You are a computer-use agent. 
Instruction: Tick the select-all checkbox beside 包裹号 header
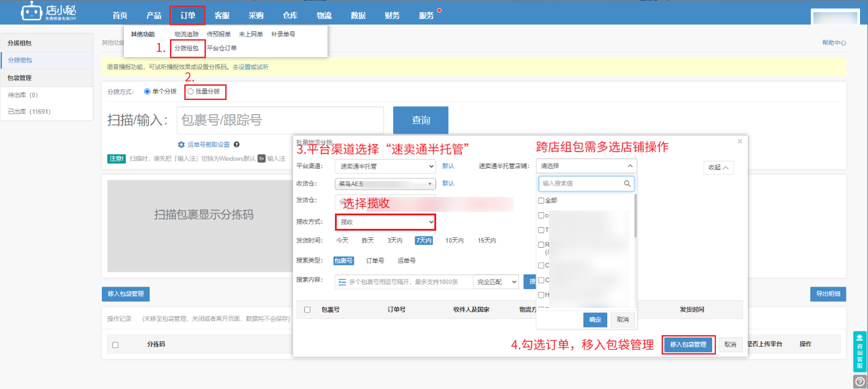(307, 310)
